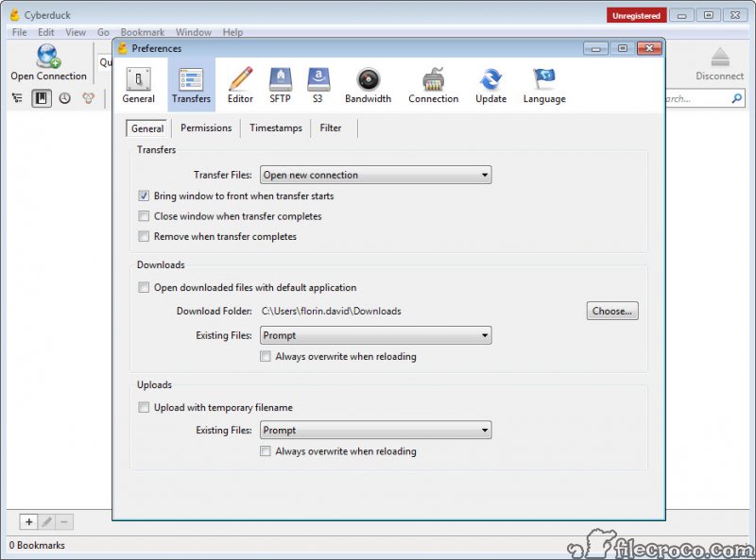Open Uploads Existing Files Prompt dropdown
This screenshot has width=756, height=560.
(375, 430)
